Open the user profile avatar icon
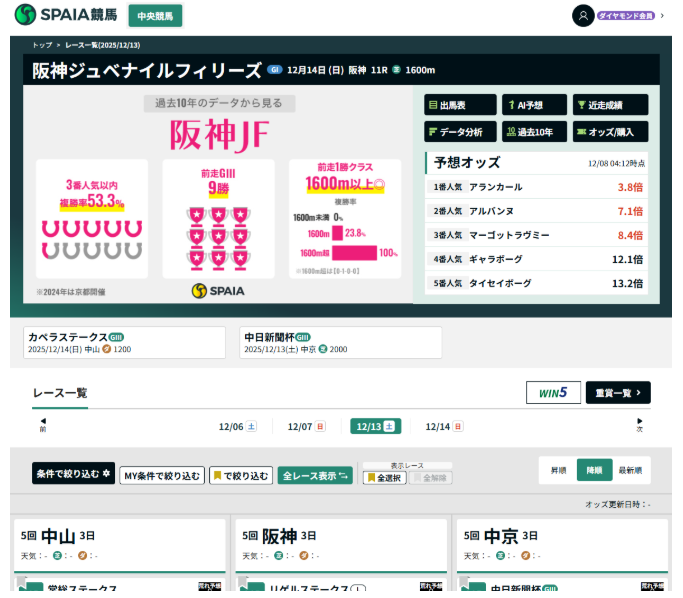This screenshot has height=598, width=683. point(583,16)
